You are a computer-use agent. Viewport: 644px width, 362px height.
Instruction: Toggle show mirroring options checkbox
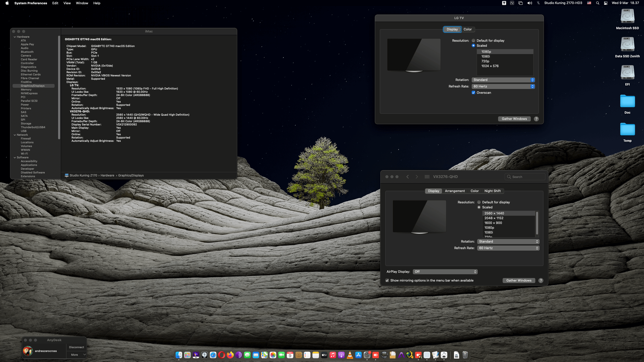coord(387,280)
